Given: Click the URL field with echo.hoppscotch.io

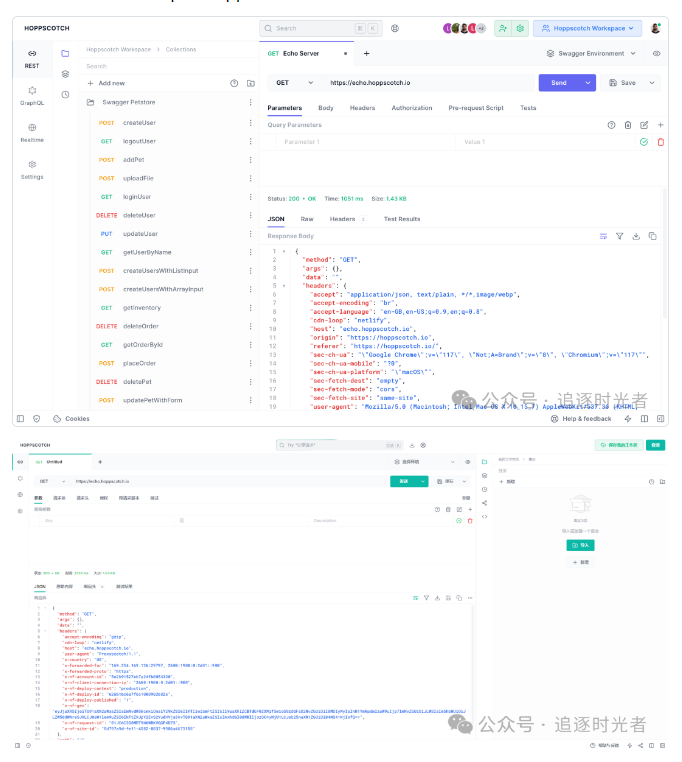Looking at the screenshot, I should pos(428,83).
